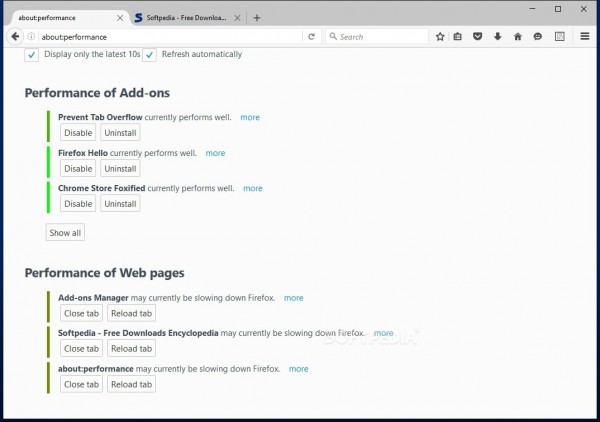Uninstall Firefox Hello add-on
This screenshot has width=600, height=422.
pos(120,168)
